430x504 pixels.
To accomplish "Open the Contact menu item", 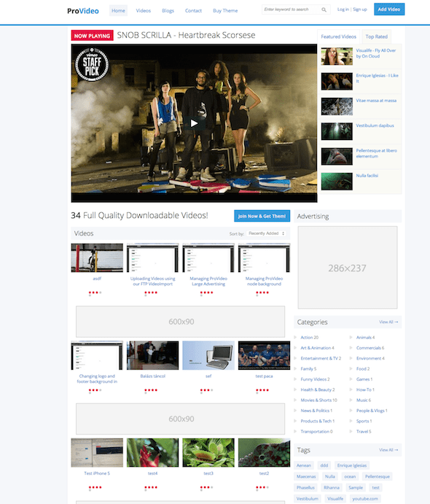I will pos(193,11).
